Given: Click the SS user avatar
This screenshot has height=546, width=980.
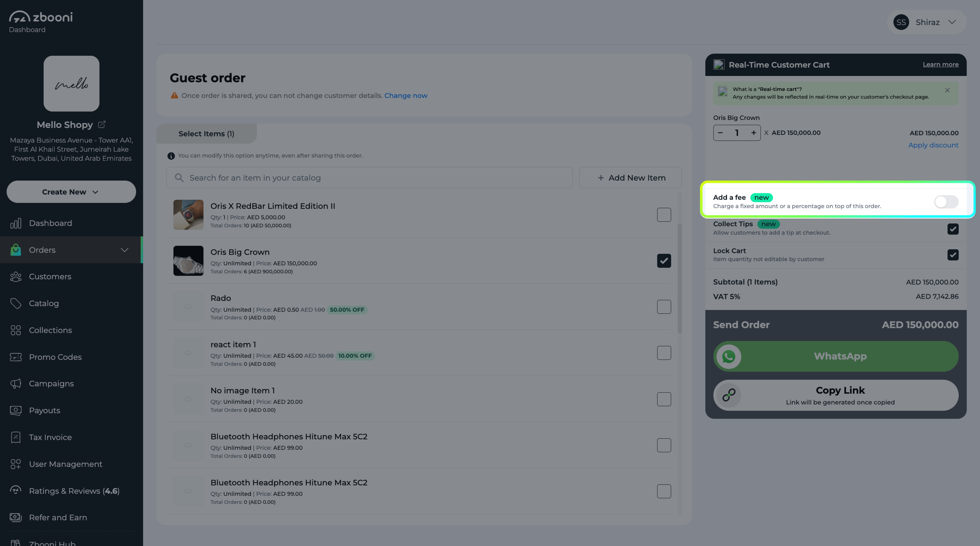Looking at the screenshot, I should 901,22.
